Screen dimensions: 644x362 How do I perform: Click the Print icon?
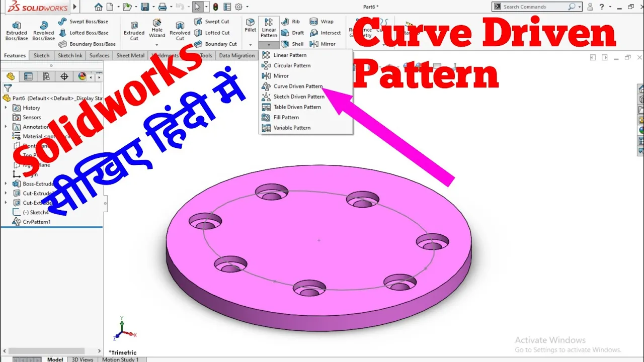coord(162,7)
